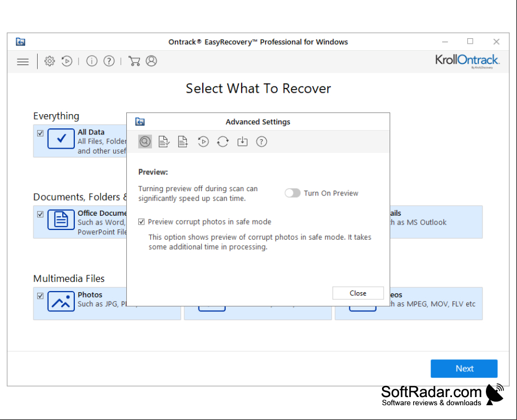Click the 'Preview:' heading text
Image resolution: width=517 pixels, height=420 pixels.
tap(153, 172)
